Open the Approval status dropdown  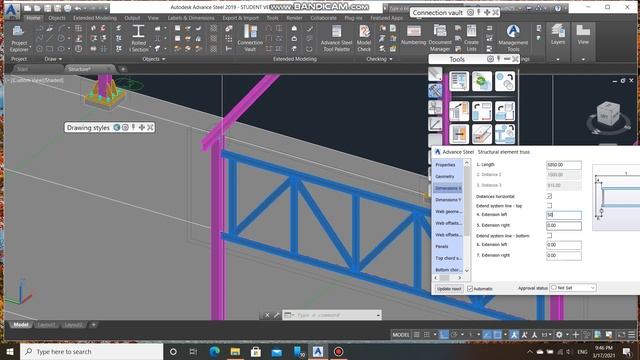coord(573,288)
